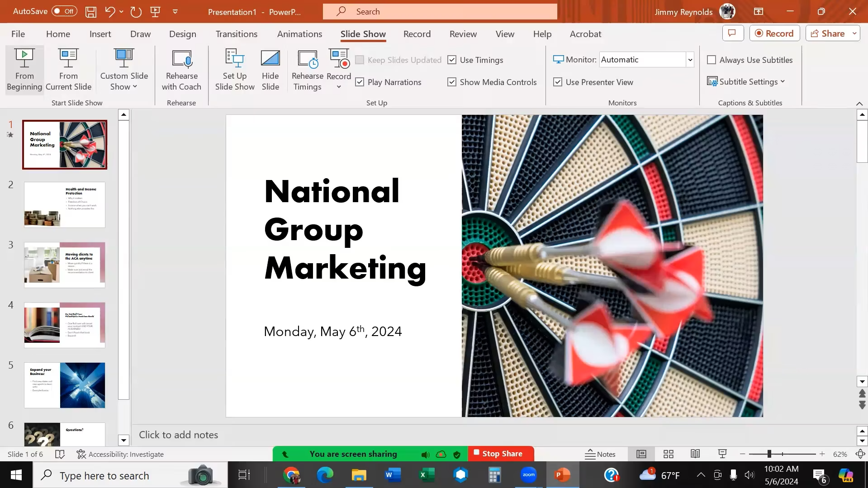This screenshot has width=868, height=488.
Task: Start slideshow From Current Slide
Action: point(68,70)
